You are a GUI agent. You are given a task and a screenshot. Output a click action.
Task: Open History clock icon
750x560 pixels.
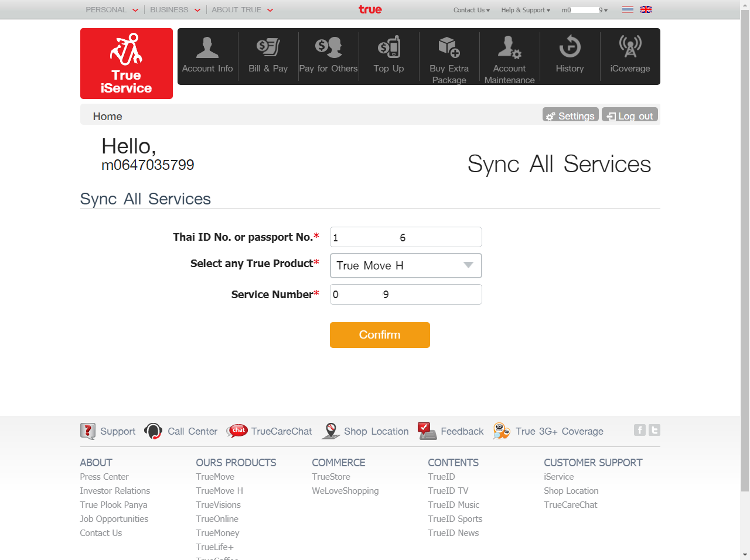click(x=570, y=47)
